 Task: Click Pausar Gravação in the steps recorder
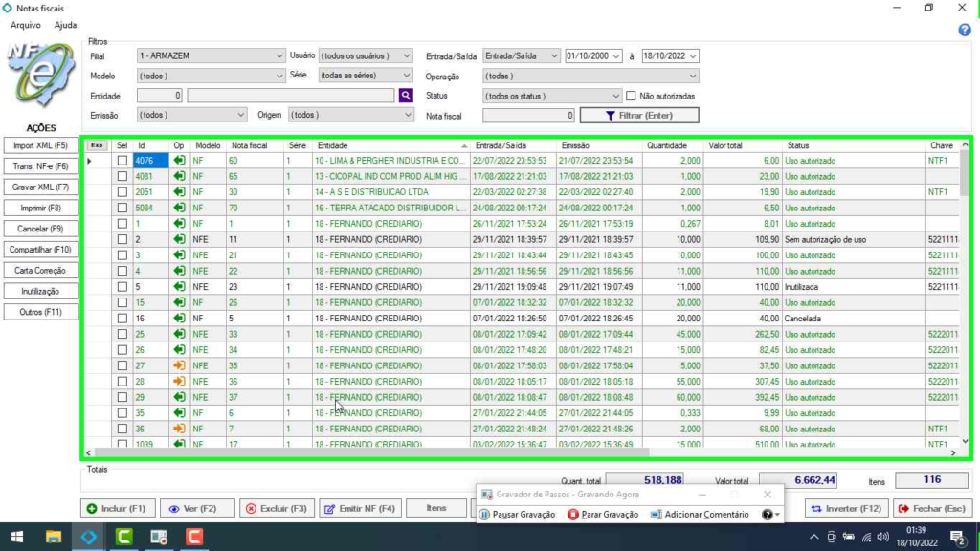pyautogui.click(x=518, y=515)
